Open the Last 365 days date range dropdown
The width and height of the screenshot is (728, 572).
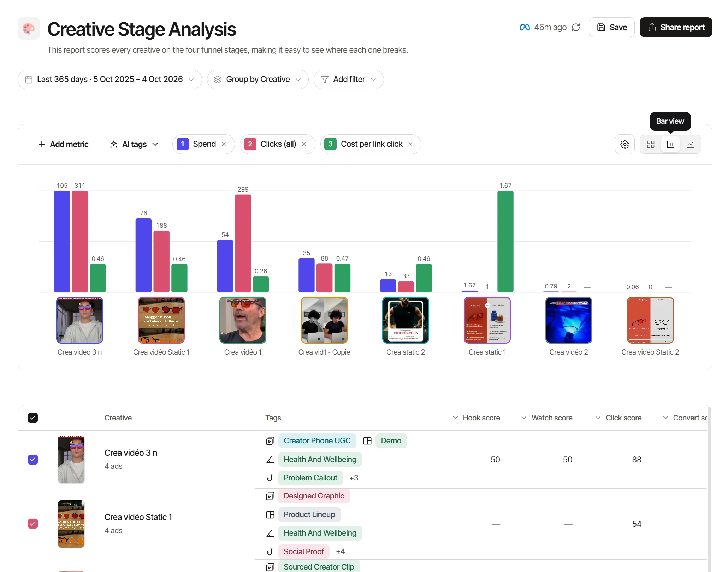coord(110,80)
